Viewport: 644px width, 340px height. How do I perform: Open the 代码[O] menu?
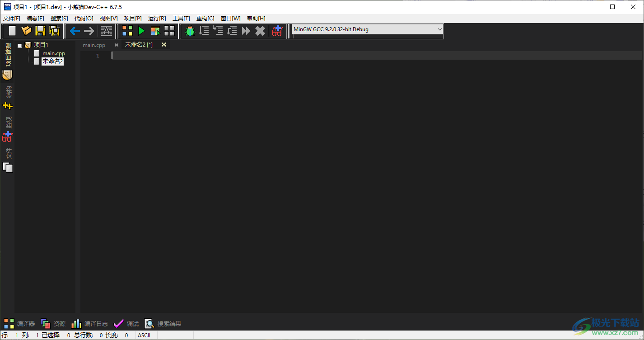(84, 19)
